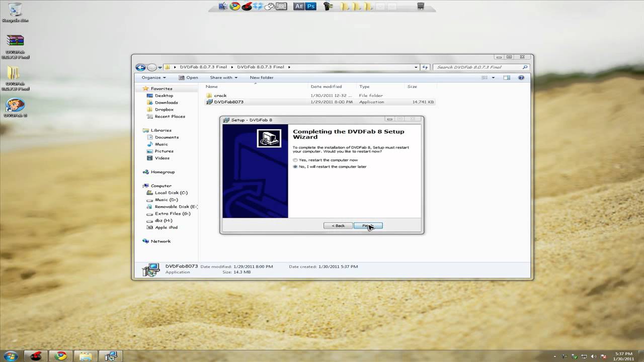Open the red hat app in the top dock

(247, 7)
